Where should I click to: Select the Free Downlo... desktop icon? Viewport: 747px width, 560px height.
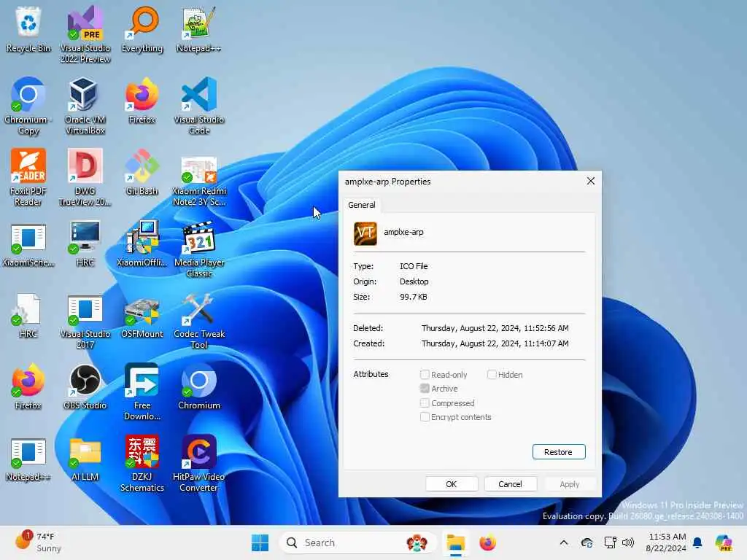click(142, 392)
